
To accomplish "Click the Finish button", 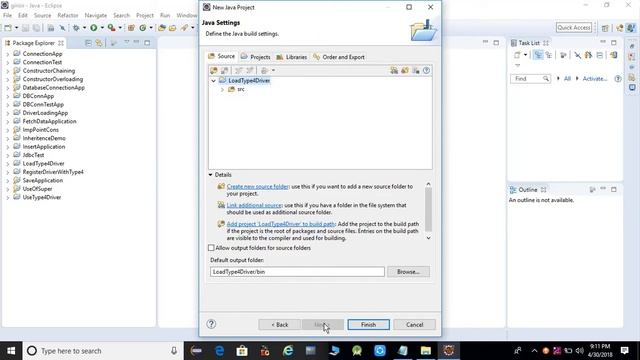I will click(369, 324).
